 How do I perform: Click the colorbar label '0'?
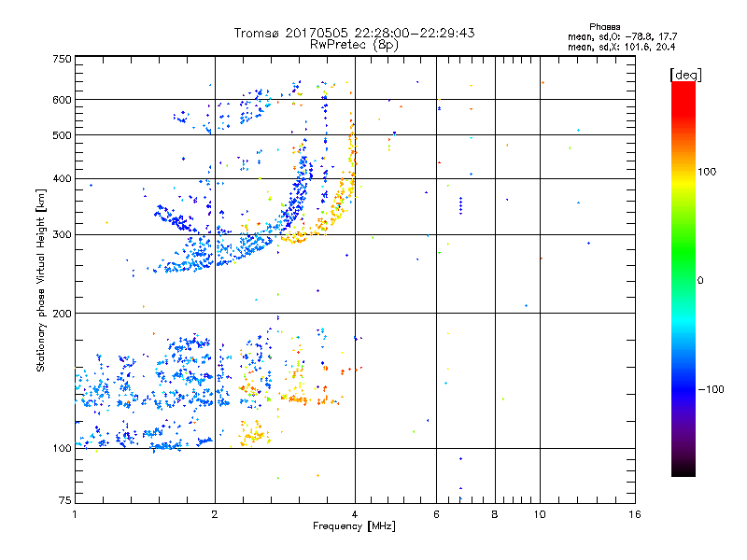[x=700, y=281]
